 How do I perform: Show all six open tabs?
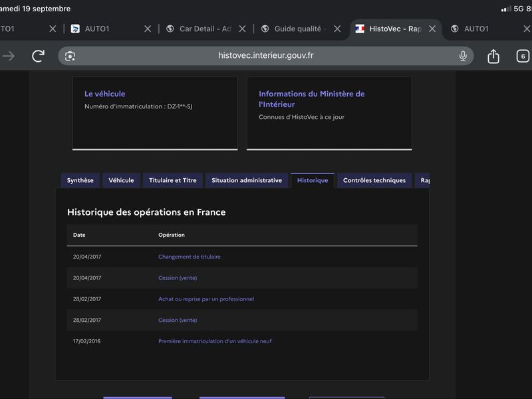point(523,56)
